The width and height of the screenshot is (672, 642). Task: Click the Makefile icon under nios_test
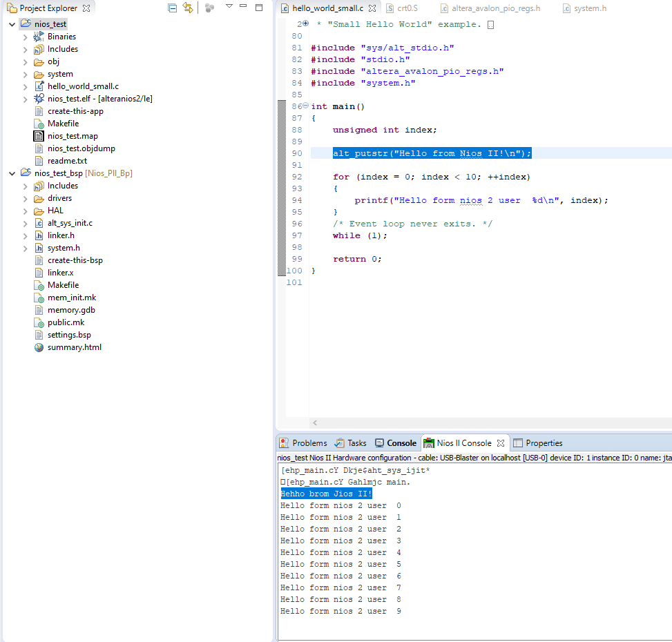coord(39,124)
